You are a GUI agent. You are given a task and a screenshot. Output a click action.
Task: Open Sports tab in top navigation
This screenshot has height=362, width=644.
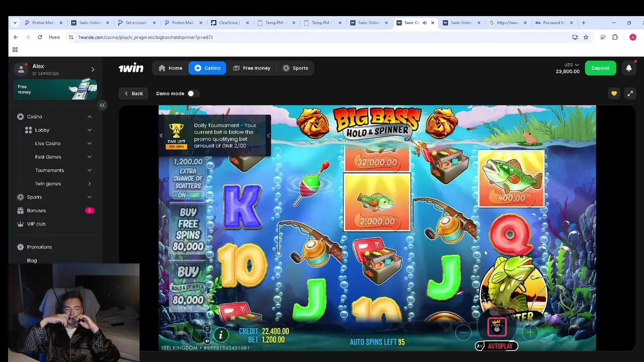tap(295, 68)
